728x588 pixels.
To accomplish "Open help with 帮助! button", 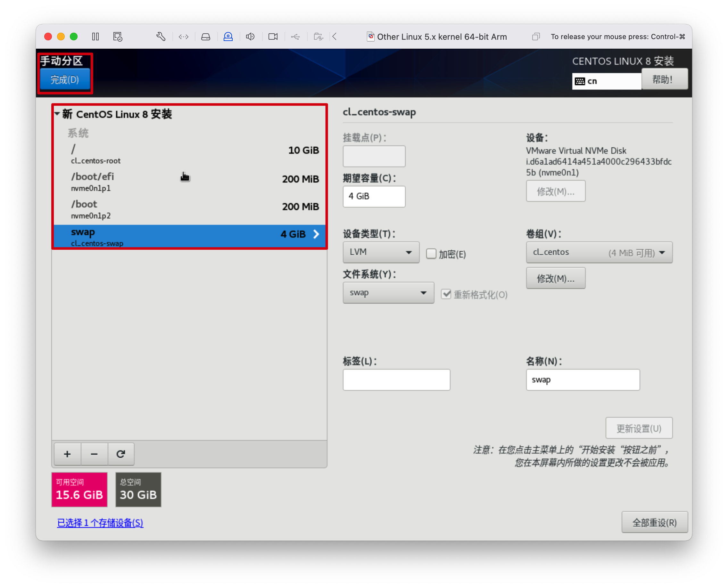I will pos(665,80).
